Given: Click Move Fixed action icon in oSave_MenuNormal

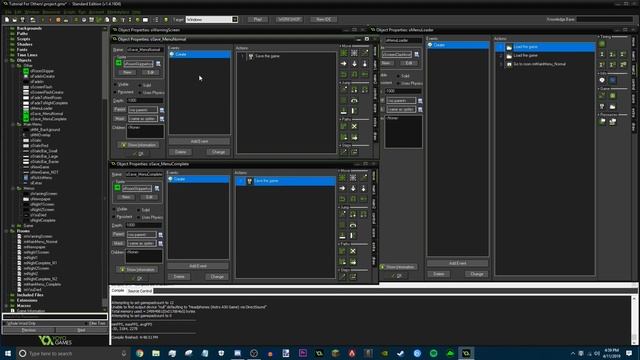Looking at the screenshot, I should click(344, 53).
